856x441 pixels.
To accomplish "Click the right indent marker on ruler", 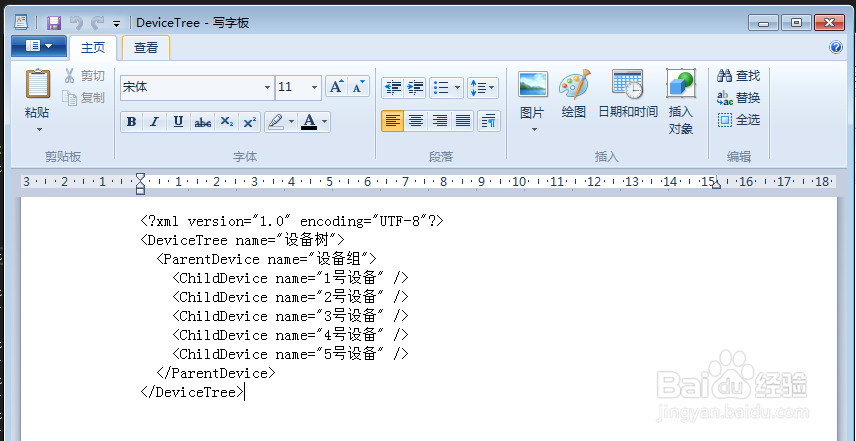I will 717,184.
